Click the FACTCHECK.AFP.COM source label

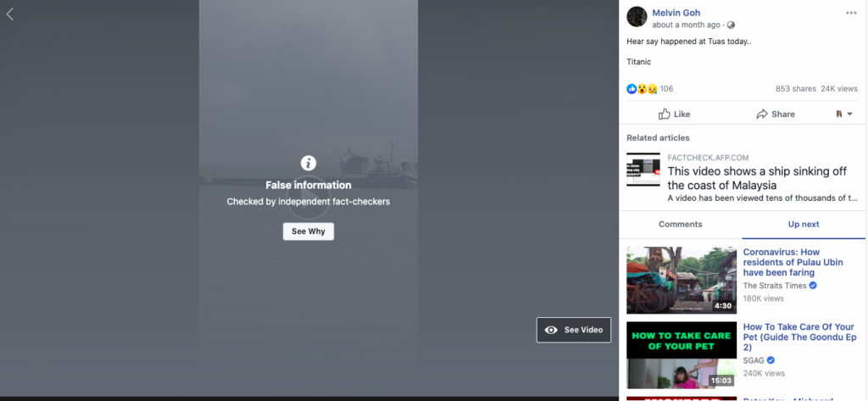click(x=708, y=158)
